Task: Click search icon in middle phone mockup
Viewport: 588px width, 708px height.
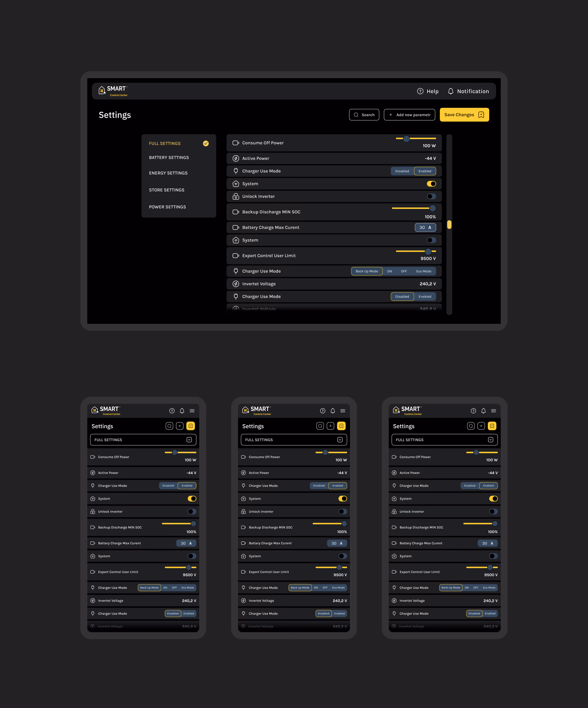Action: (x=320, y=426)
